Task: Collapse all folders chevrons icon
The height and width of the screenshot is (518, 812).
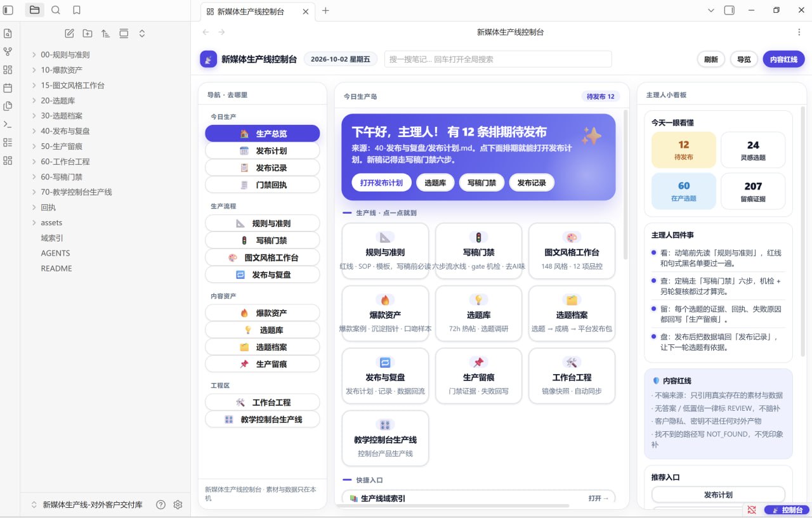Action: click(x=142, y=34)
